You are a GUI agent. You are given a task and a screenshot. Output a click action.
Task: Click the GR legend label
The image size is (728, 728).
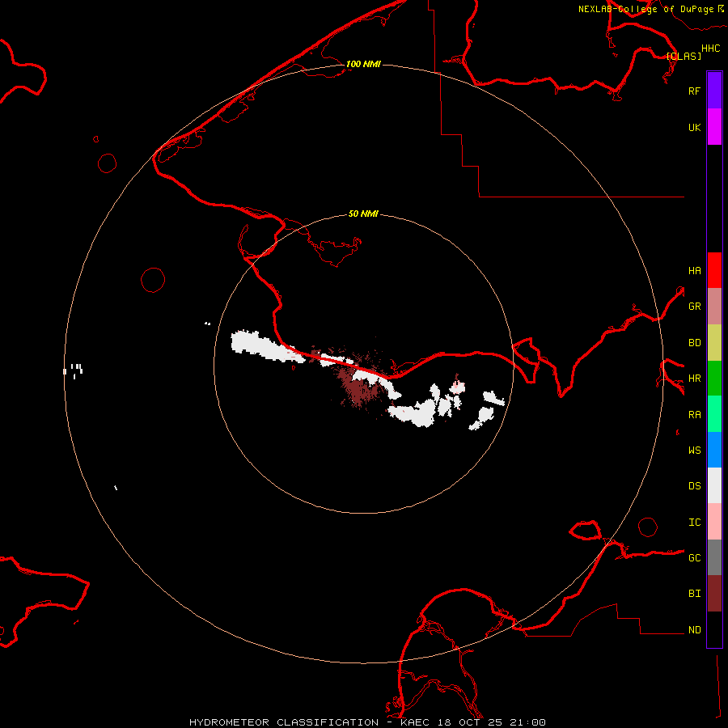pyautogui.click(x=694, y=306)
